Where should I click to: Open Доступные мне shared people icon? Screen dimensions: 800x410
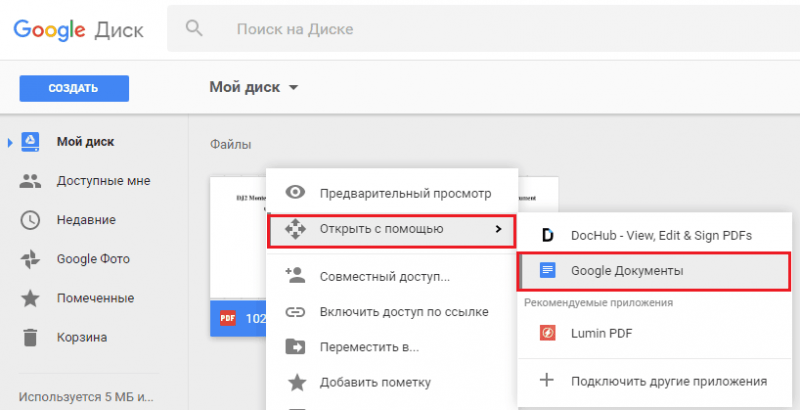pos(30,181)
